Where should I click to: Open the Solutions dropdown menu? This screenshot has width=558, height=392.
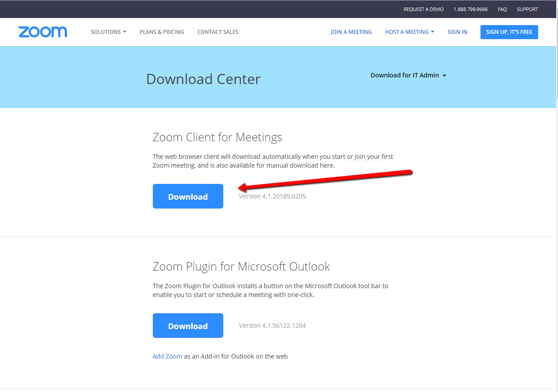coord(108,32)
